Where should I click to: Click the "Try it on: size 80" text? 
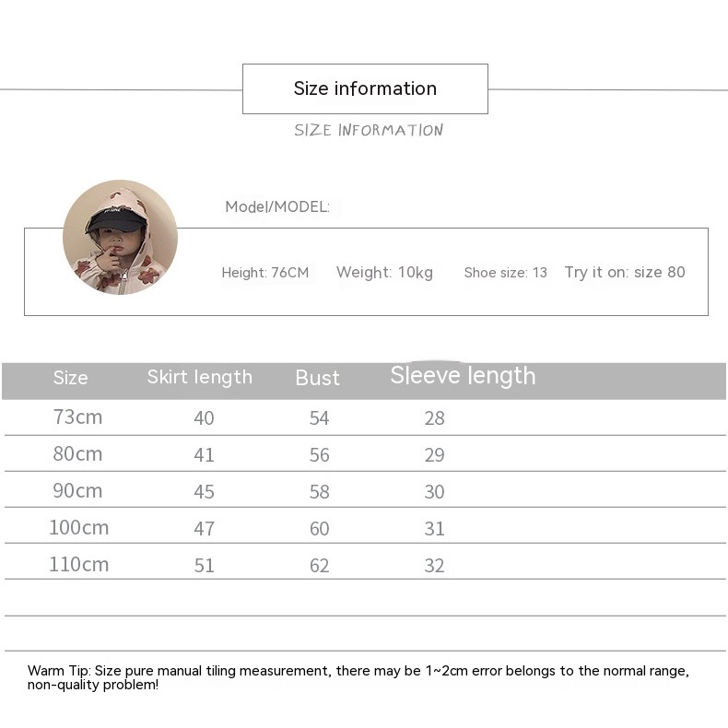click(x=625, y=272)
